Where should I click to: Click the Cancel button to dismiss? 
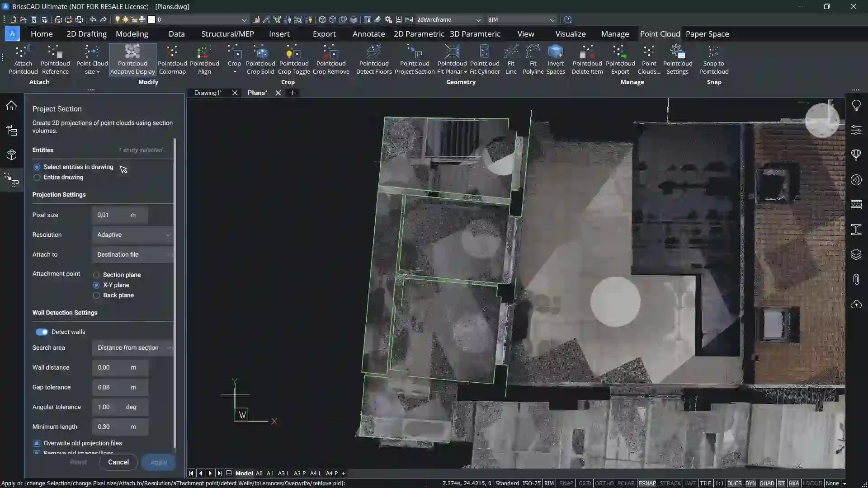[118, 462]
